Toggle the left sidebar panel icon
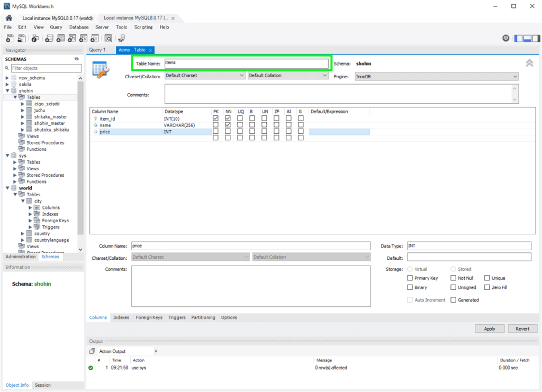Screen dimensions: 542x392 [x=519, y=38]
